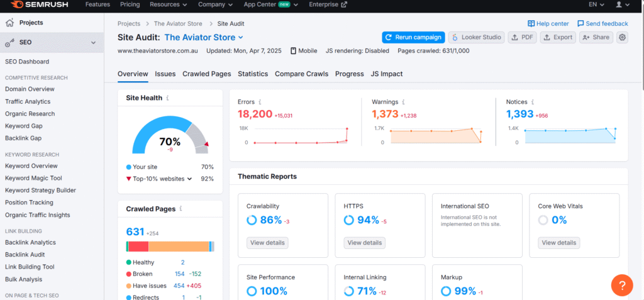This screenshot has width=644, height=300.
Task: Click View details under Core Web Vitals
Action: click(x=559, y=243)
